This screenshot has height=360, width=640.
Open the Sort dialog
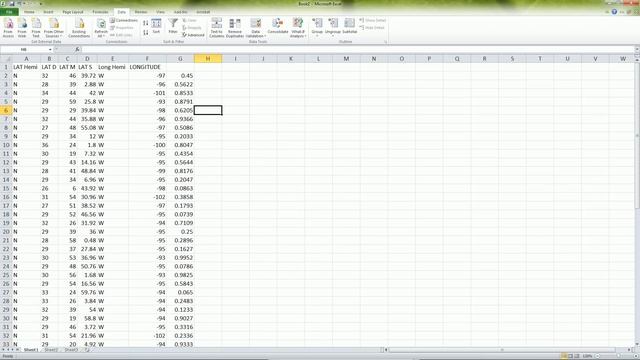(x=156, y=26)
